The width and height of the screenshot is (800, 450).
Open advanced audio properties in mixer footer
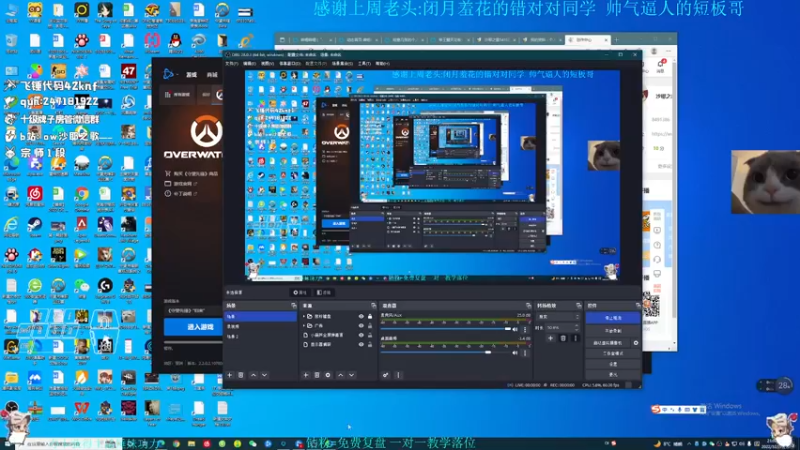[x=386, y=375]
